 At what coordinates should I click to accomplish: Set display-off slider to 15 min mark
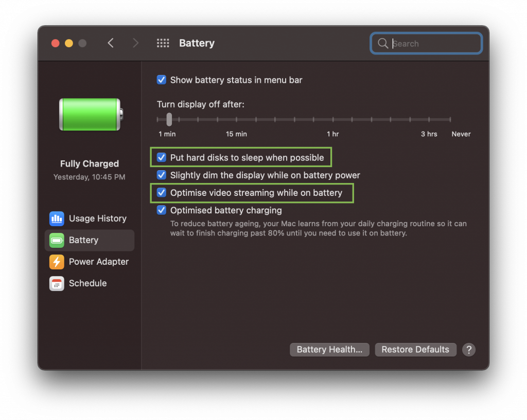click(x=236, y=119)
